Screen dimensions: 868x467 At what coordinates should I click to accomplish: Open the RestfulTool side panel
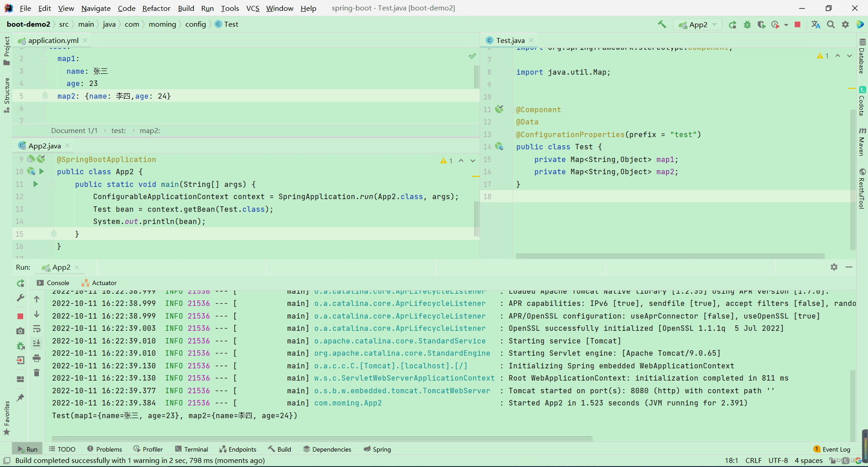[862, 188]
